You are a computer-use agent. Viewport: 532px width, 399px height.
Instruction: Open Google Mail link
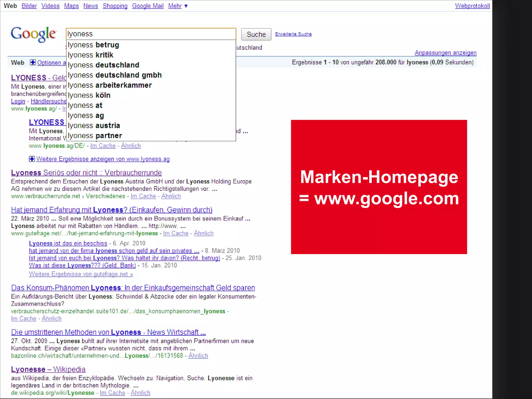148,6
